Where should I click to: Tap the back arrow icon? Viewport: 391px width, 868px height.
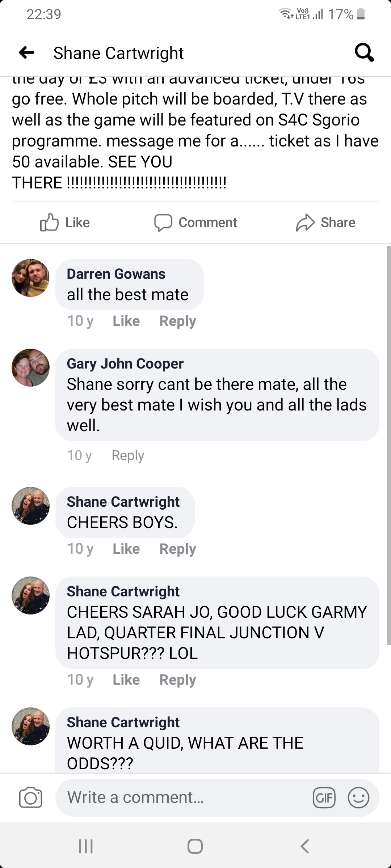coord(26,53)
